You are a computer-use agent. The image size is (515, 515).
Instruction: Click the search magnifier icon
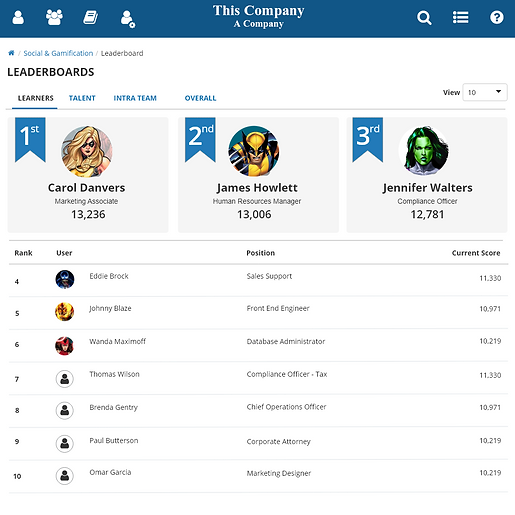[424, 18]
